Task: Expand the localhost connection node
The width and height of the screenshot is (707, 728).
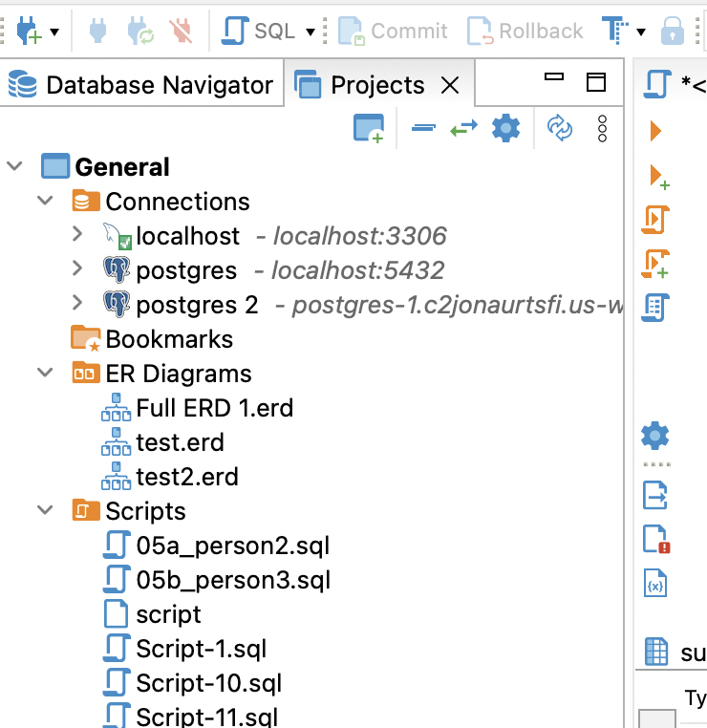Action: click(x=78, y=236)
